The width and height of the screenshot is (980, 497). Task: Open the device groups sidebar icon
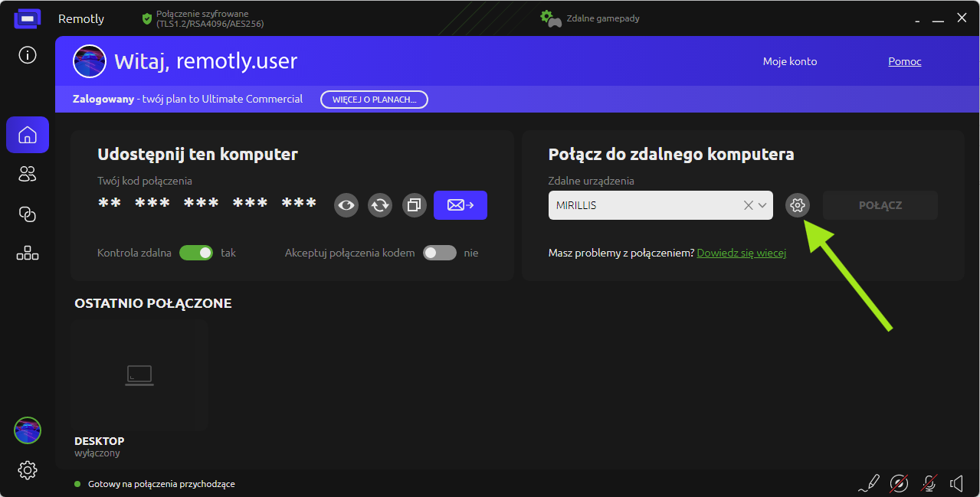pyautogui.click(x=28, y=253)
